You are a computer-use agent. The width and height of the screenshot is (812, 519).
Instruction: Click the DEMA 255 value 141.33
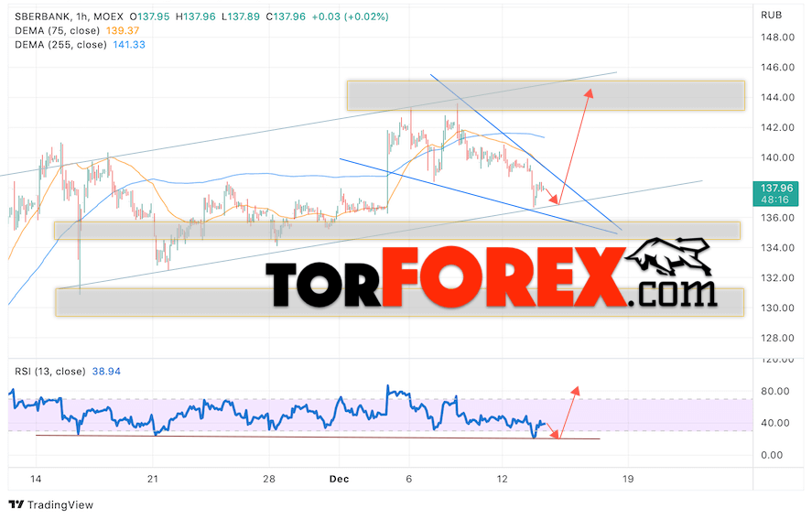point(129,45)
